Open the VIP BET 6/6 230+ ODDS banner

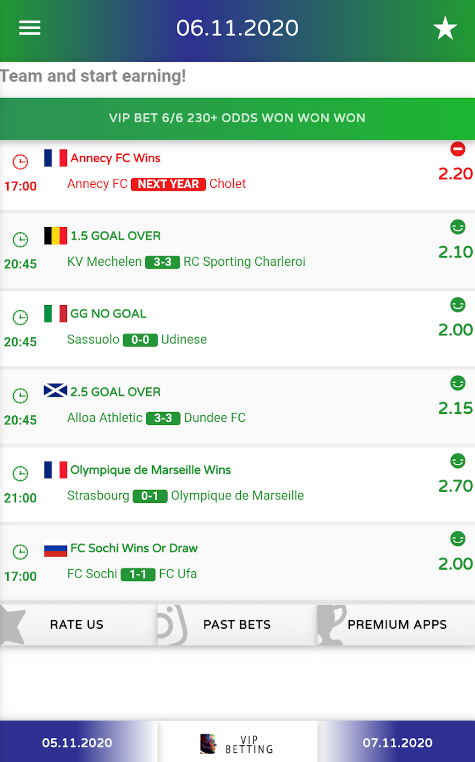click(x=237, y=118)
